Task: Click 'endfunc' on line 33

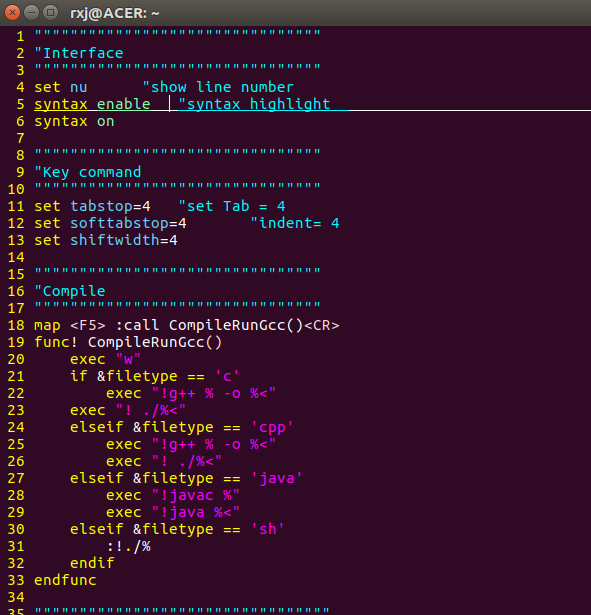Action: coord(65,580)
